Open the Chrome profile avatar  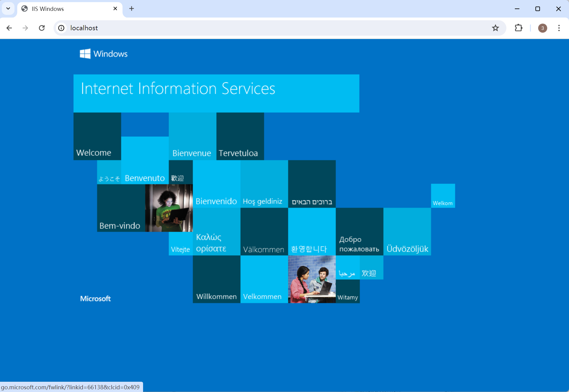point(542,28)
